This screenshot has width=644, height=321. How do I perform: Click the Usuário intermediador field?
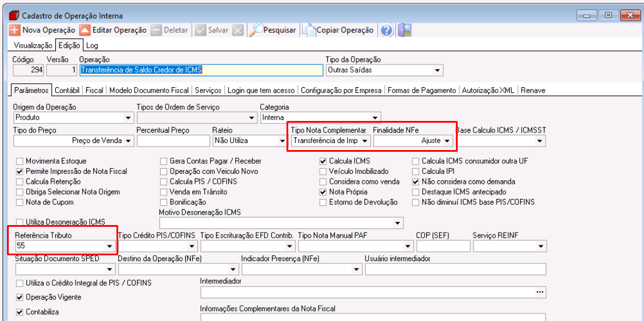(455, 269)
